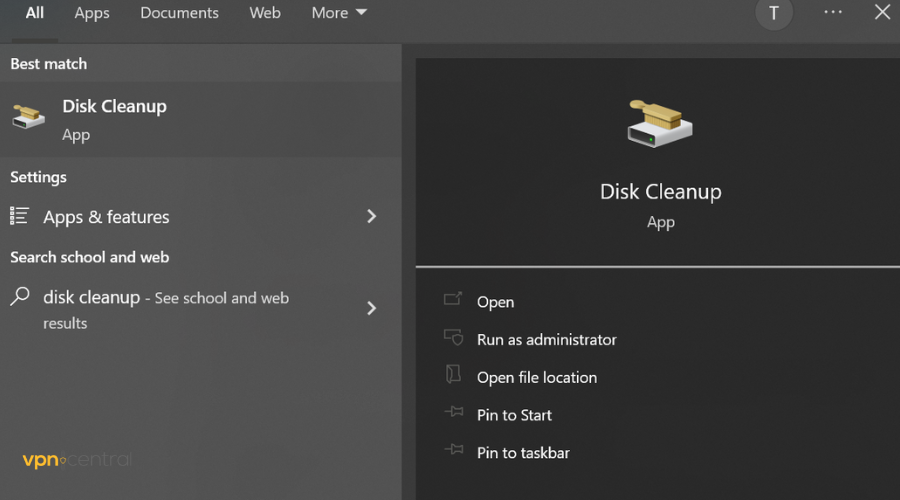Click the Apps & features list icon

point(19,216)
